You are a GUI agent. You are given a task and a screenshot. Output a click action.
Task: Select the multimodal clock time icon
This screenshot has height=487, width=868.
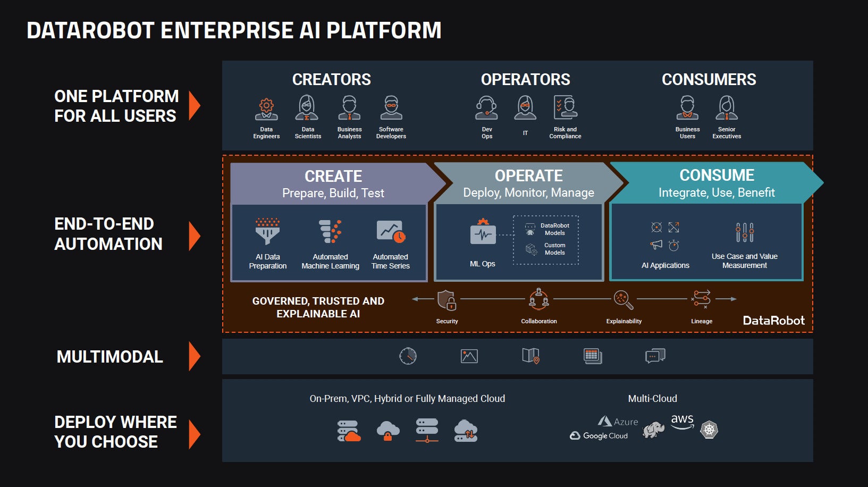click(408, 356)
